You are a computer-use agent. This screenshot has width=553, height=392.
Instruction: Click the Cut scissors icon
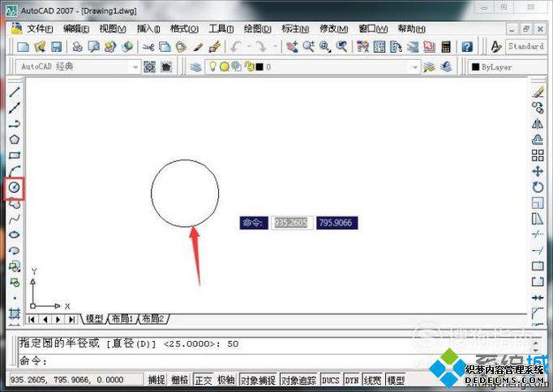tap(148, 46)
